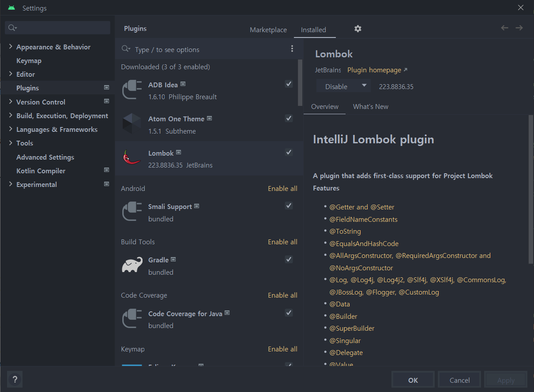Focus the settings search input field
The image size is (534, 392).
(x=58, y=28)
